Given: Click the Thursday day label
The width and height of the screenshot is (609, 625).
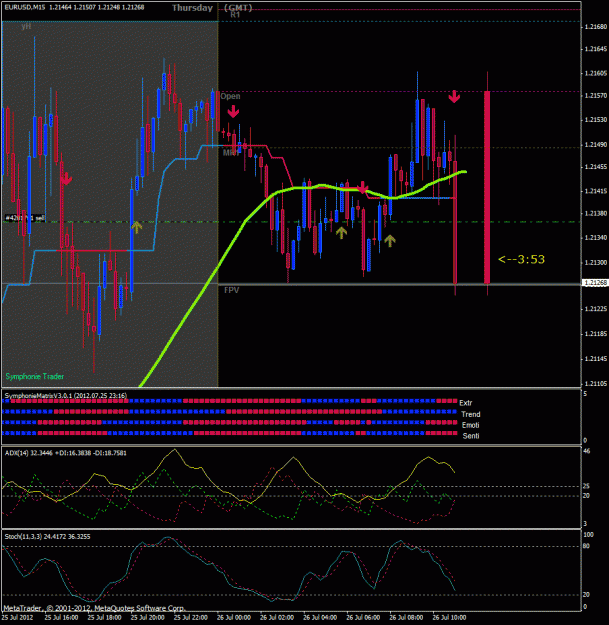Looking at the screenshot, I should click(x=193, y=8).
